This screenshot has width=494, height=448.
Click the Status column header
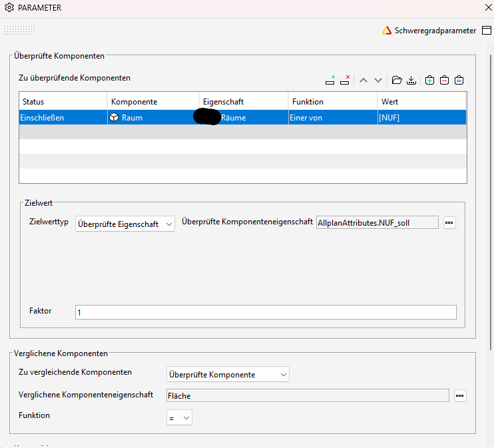[x=63, y=101]
